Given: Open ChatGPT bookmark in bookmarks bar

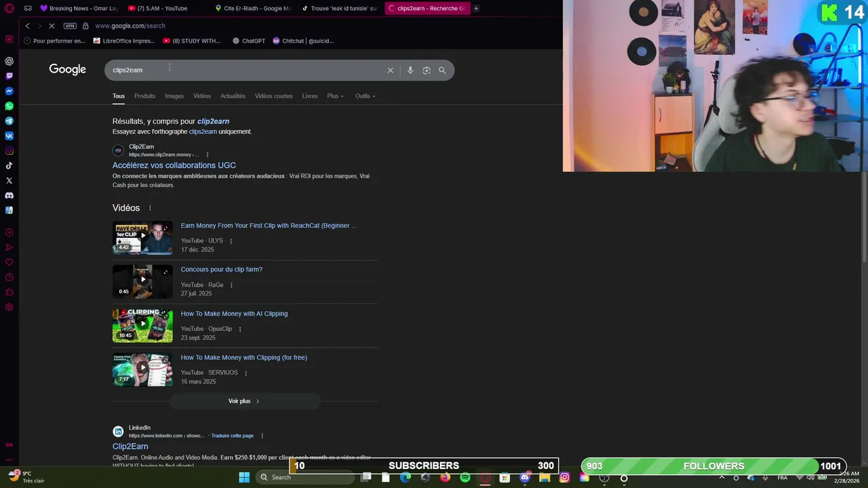Looking at the screenshot, I should coord(249,41).
